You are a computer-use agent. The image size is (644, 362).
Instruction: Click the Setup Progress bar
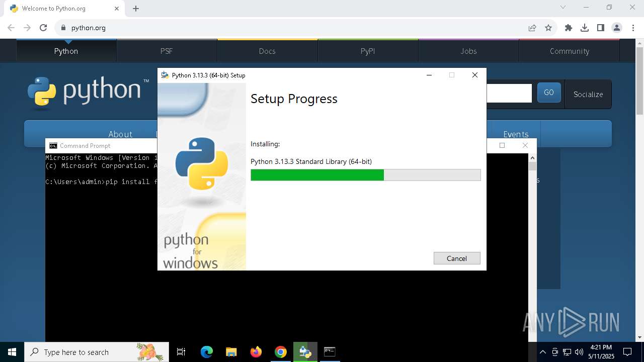tap(366, 175)
